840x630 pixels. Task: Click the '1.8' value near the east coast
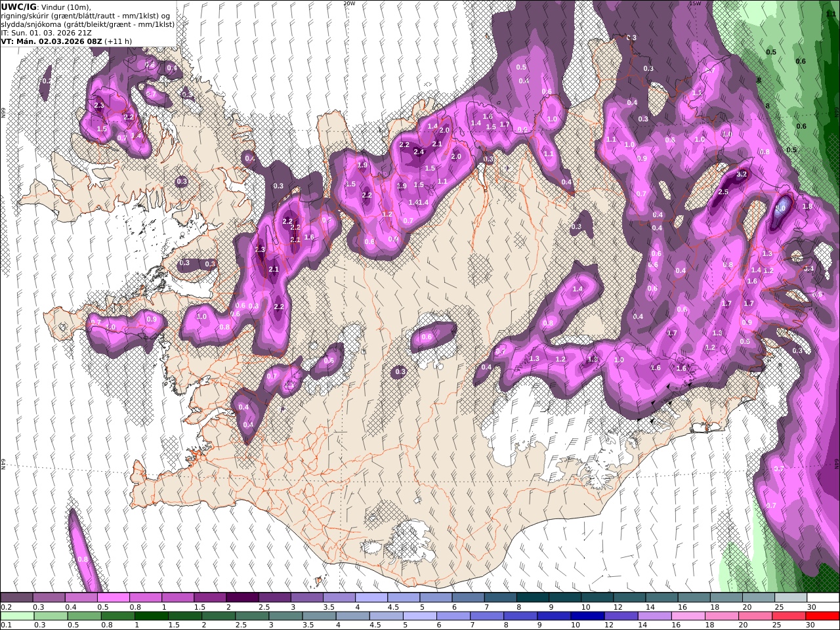click(807, 206)
